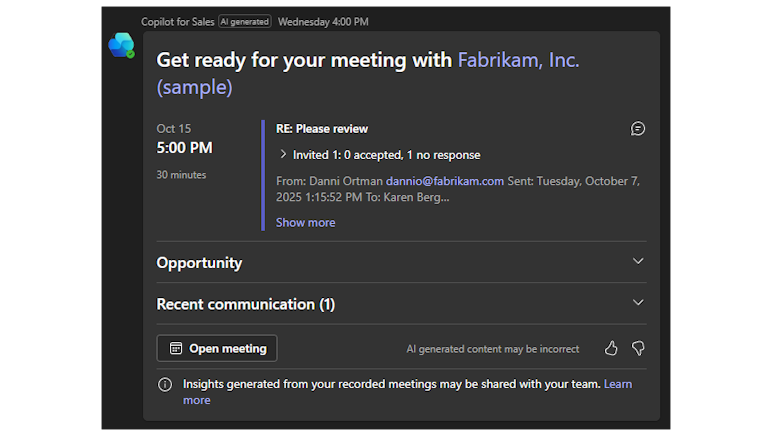The image size is (780, 440).
Task: Click the info icon next to the insights notice
Action: click(x=165, y=384)
